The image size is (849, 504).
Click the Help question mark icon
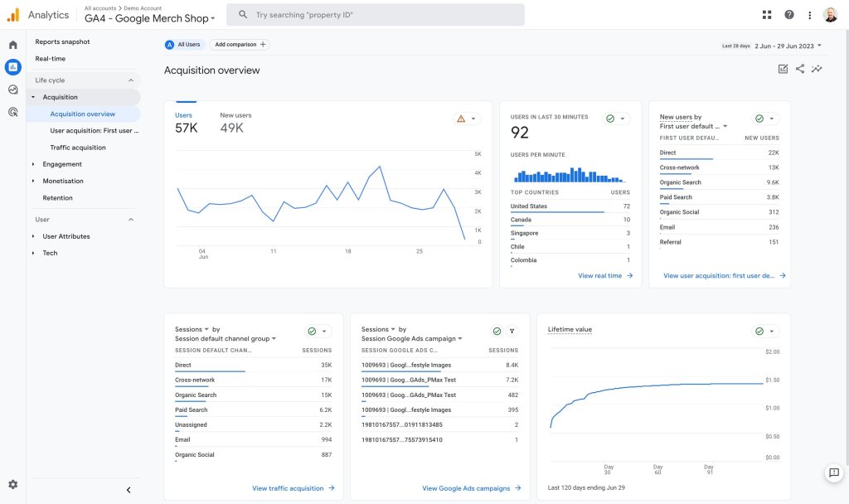point(789,15)
